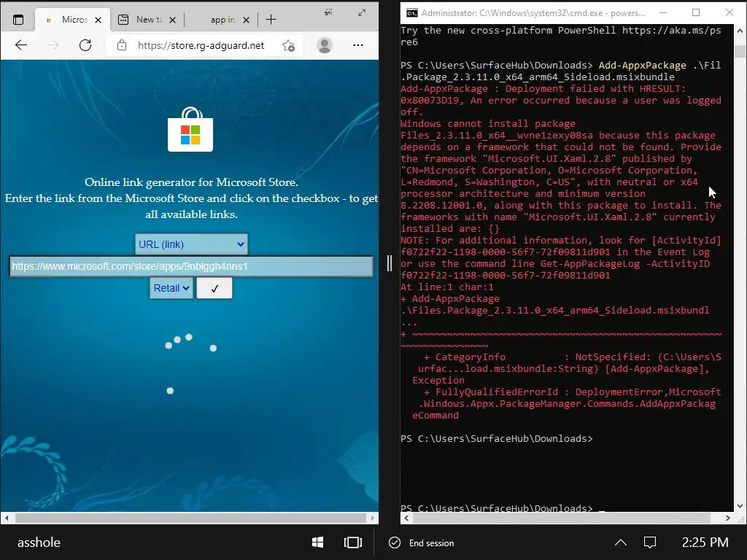Click the PowerShell prompt cursor line
747x560 pixels.
[503, 507]
